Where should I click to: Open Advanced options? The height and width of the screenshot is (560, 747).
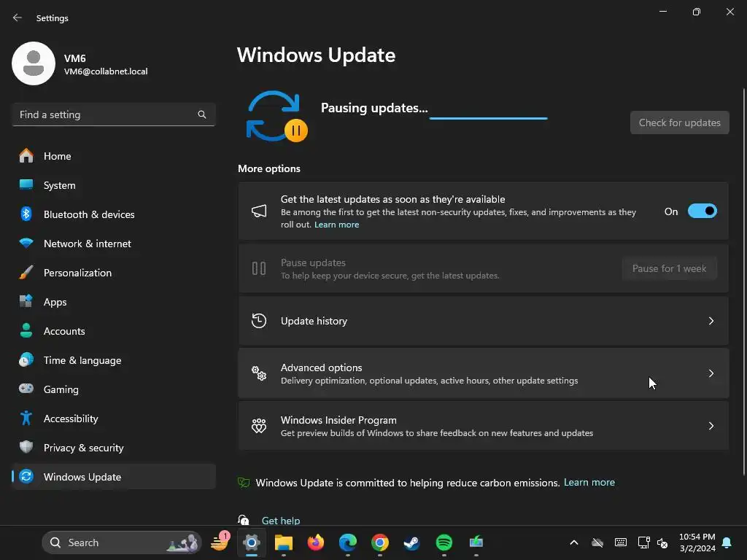click(x=483, y=373)
